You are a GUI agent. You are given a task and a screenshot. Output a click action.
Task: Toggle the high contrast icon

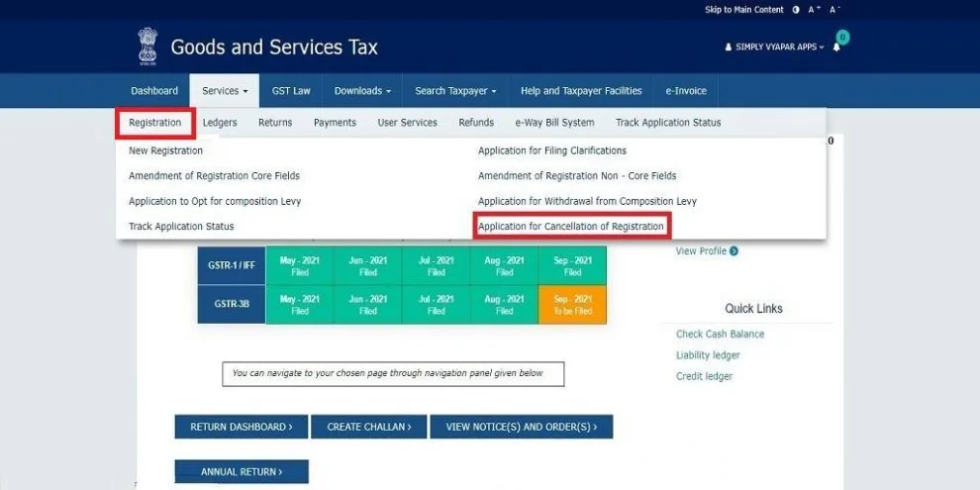click(796, 9)
